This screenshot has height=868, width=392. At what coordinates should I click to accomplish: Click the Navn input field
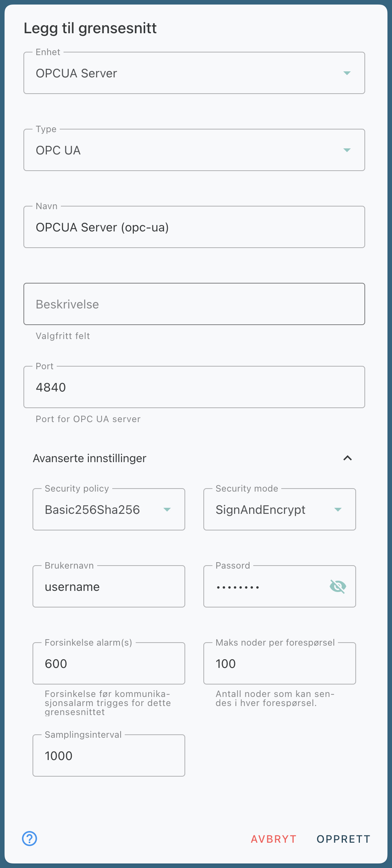pos(194,227)
